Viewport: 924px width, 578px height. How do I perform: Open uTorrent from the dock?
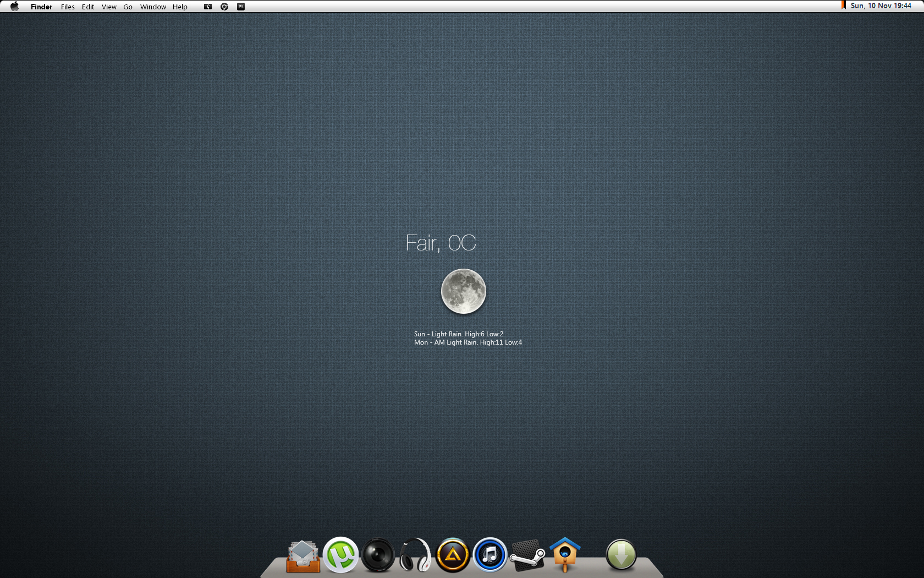341,555
